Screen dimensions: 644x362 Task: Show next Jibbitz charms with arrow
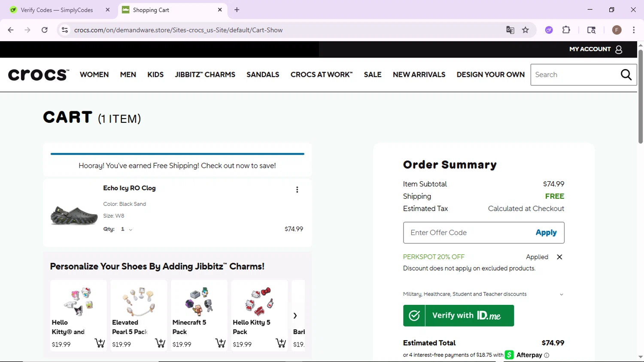click(x=295, y=316)
